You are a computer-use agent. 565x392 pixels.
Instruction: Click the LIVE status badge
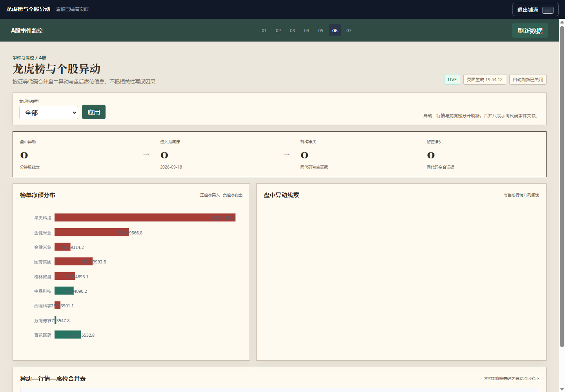(452, 80)
